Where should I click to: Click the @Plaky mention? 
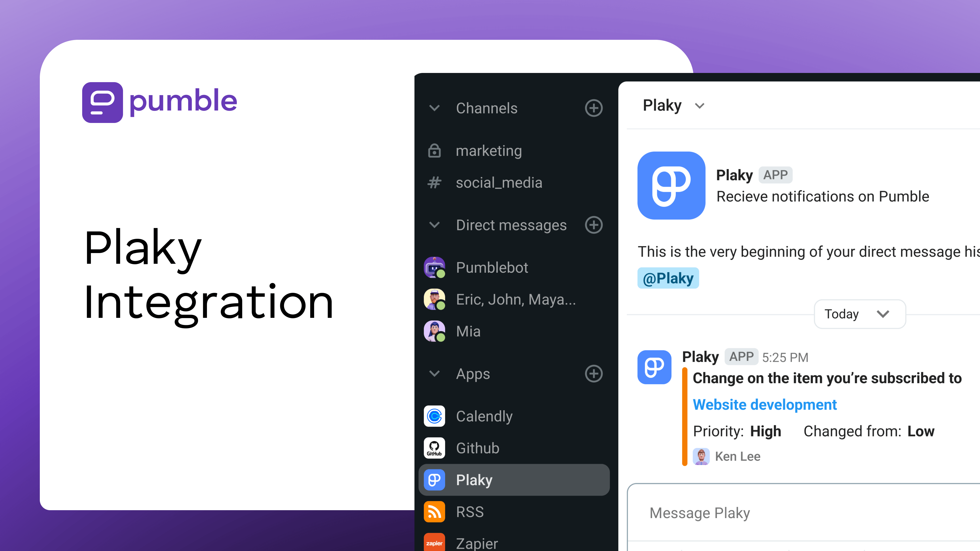tap(668, 278)
